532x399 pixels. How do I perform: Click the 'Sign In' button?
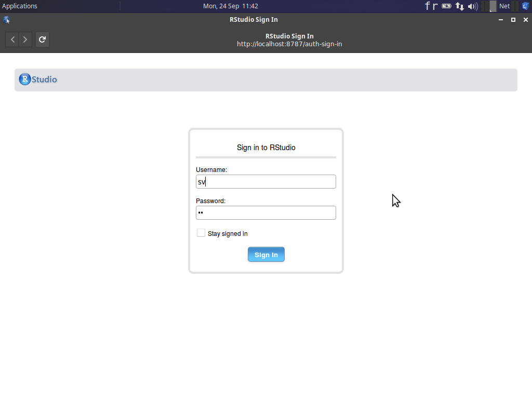pos(266,255)
